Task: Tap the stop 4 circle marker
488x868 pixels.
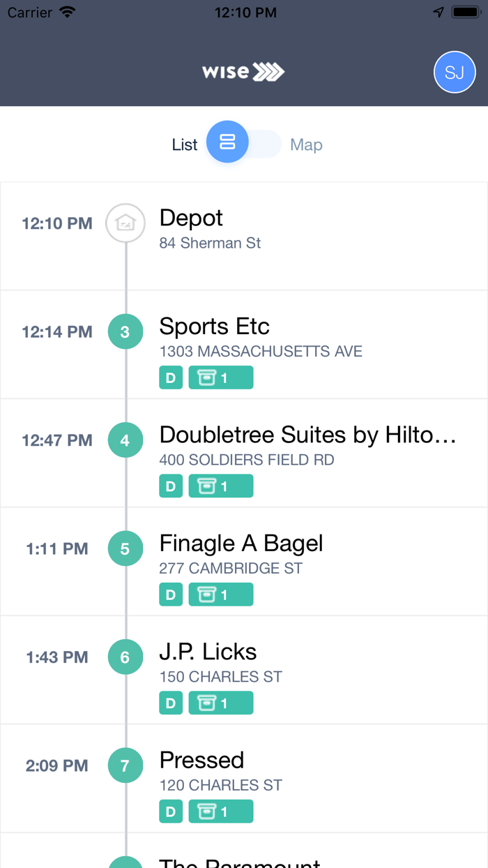Action: click(x=125, y=440)
